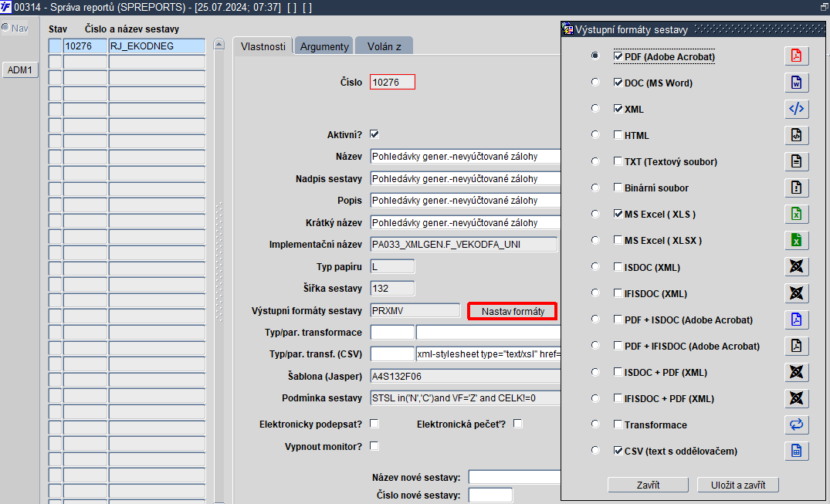
Task: Click the Název nové sestavy input field
Action: (514, 477)
